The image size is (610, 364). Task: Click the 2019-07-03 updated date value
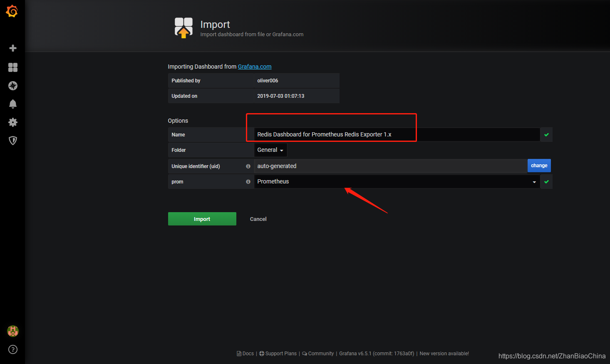click(x=281, y=96)
